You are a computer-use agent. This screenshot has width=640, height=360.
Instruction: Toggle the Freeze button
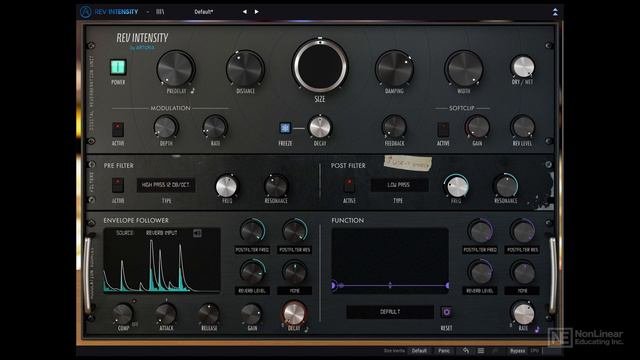[x=285, y=128]
